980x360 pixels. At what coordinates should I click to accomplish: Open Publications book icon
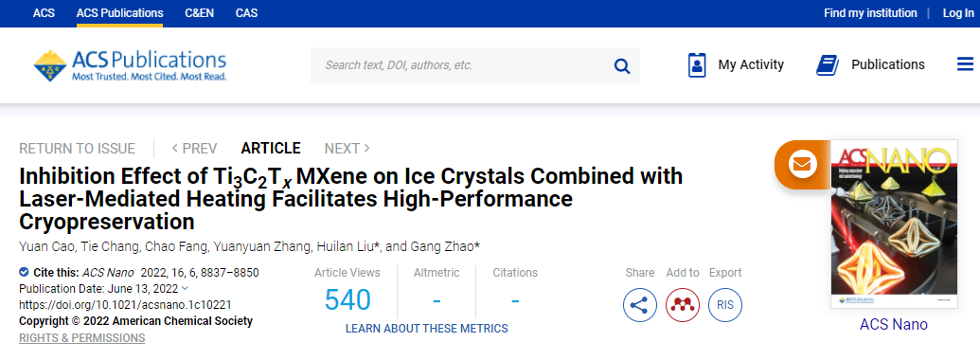click(x=828, y=65)
